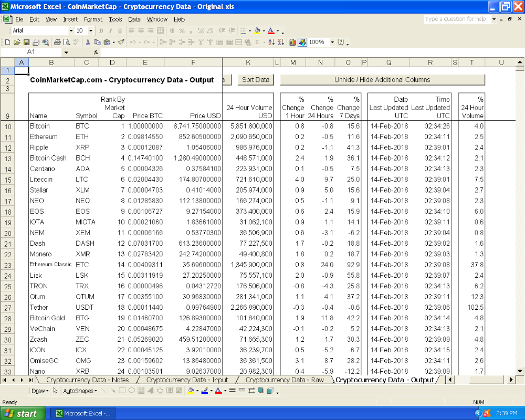This screenshot has width=525, height=420.
Task: Click Unhide / Hide Additional Columns button
Action: pyautogui.click(x=382, y=80)
